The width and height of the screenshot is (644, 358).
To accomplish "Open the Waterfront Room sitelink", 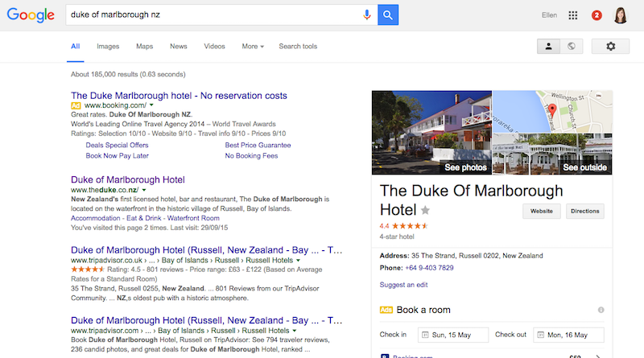I will pyautogui.click(x=193, y=218).
